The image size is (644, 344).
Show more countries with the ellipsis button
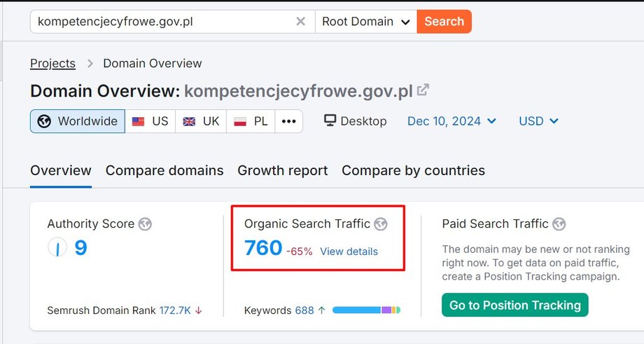tap(289, 121)
